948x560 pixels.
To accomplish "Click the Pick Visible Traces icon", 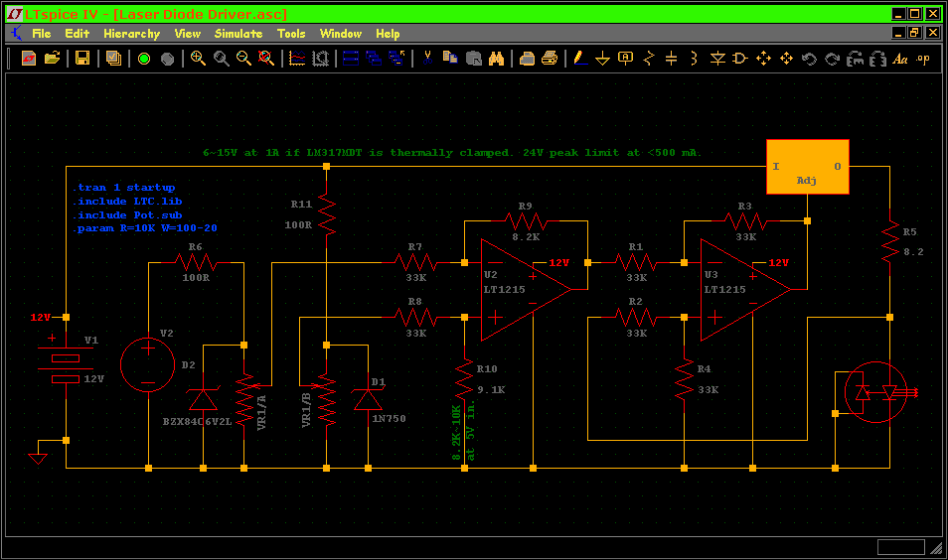I will coord(297,58).
